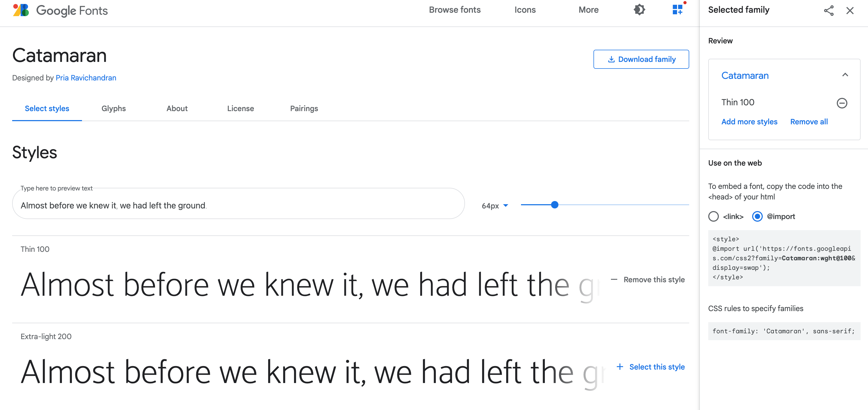Collapse the Catamaran family chevron
Screen dimensions: 868x410
[845, 75]
